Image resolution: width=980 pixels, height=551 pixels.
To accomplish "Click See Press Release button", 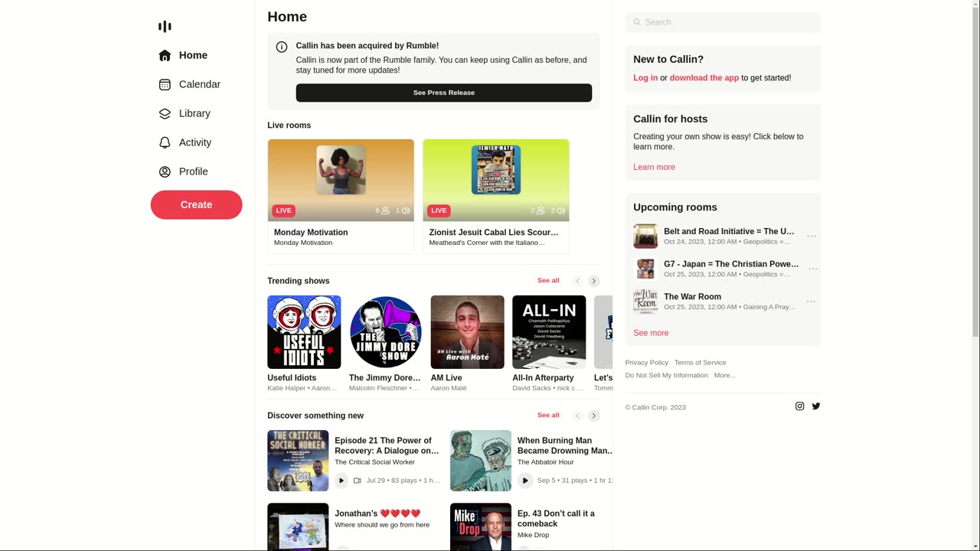I will click(x=444, y=93).
